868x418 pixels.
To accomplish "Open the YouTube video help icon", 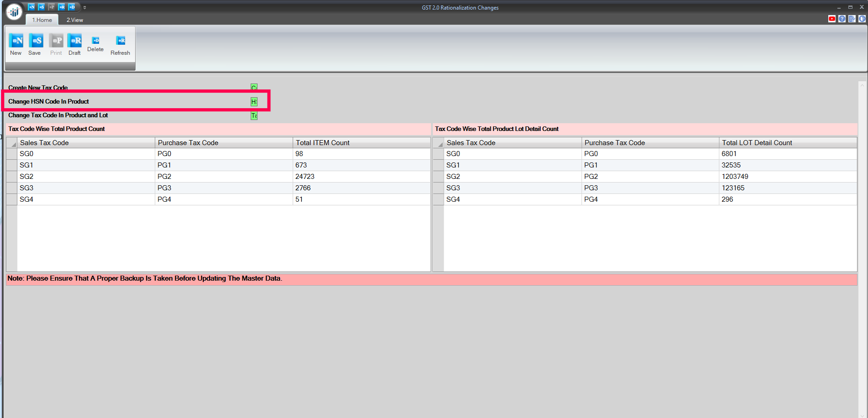I will 832,19.
